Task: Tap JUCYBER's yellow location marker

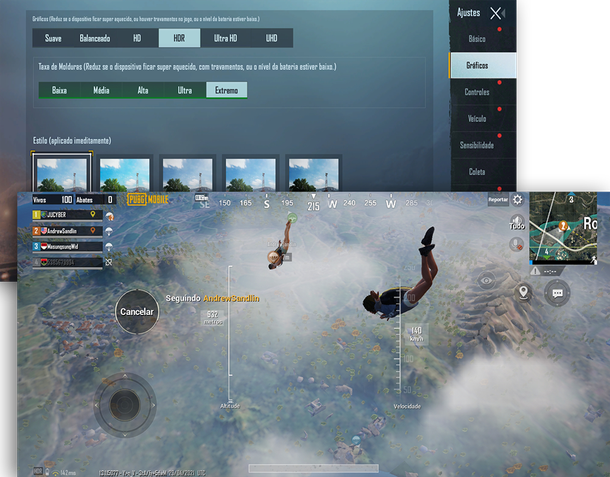Action: tap(93, 214)
